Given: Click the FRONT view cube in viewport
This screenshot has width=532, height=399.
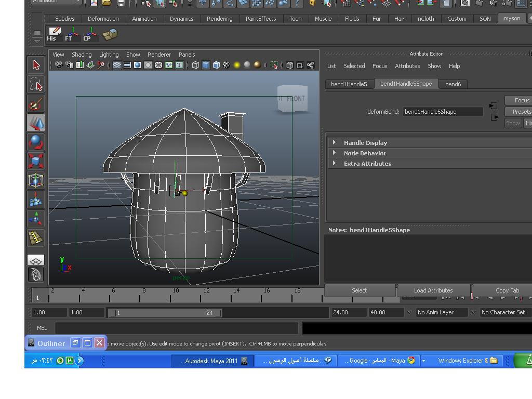Looking at the screenshot, I should (292, 98).
